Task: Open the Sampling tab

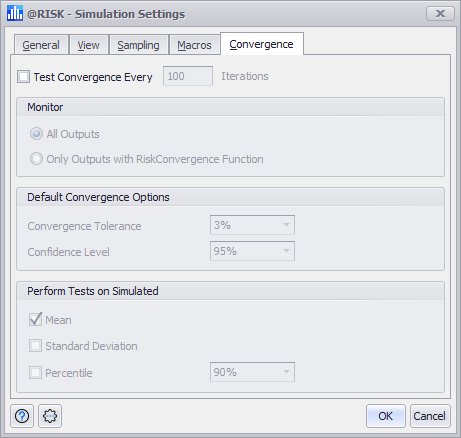Action: point(138,45)
